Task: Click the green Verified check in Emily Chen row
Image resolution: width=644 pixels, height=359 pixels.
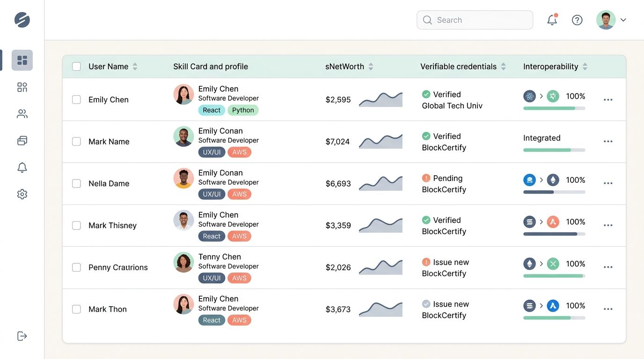Action: coord(426,94)
